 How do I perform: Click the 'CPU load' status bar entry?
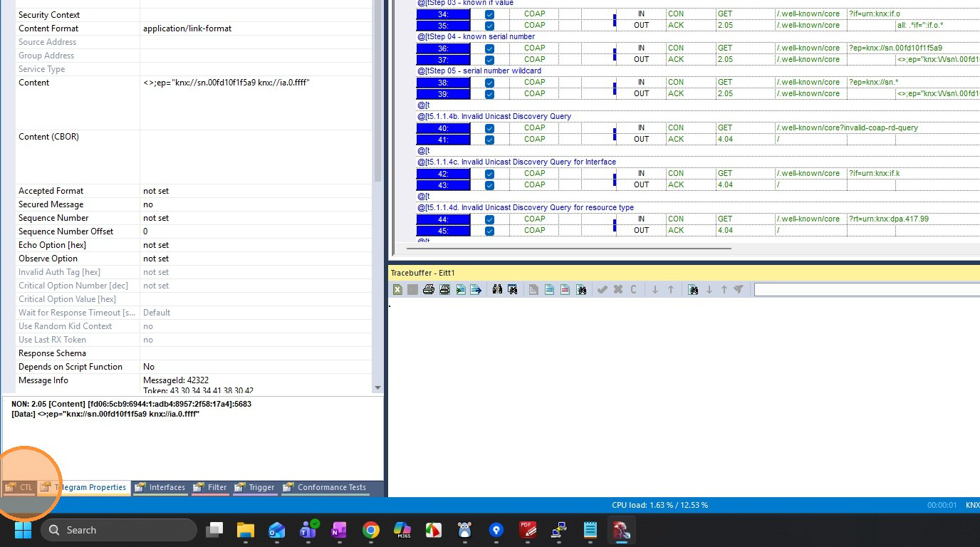(660, 505)
